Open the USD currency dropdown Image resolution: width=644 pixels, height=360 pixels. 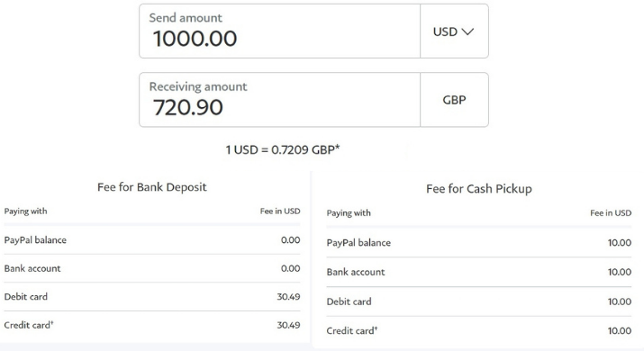tap(454, 31)
